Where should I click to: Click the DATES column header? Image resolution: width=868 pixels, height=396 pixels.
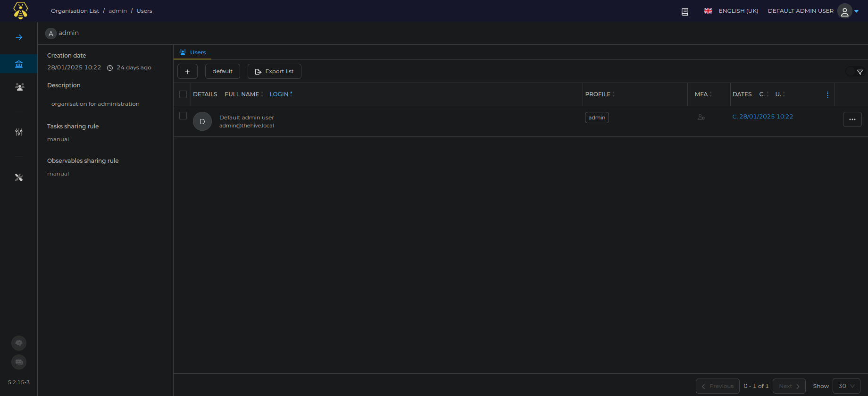tap(742, 94)
